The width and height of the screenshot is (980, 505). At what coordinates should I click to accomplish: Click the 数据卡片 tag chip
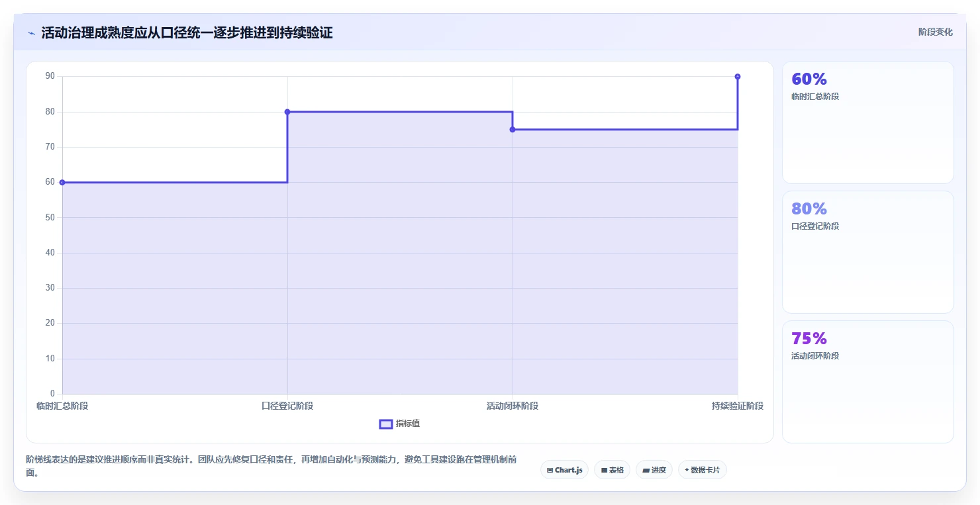(703, 470)
